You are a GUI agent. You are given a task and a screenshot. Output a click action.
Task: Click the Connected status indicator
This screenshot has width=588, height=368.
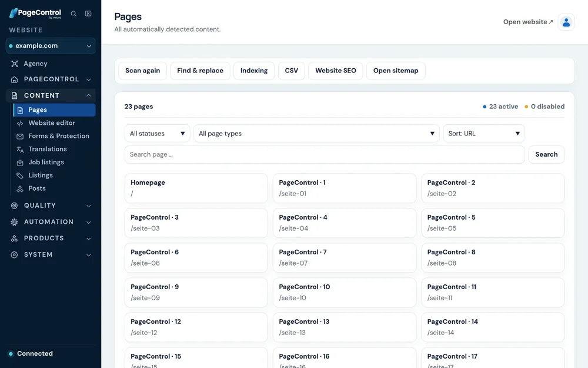[x=31, y=354]
